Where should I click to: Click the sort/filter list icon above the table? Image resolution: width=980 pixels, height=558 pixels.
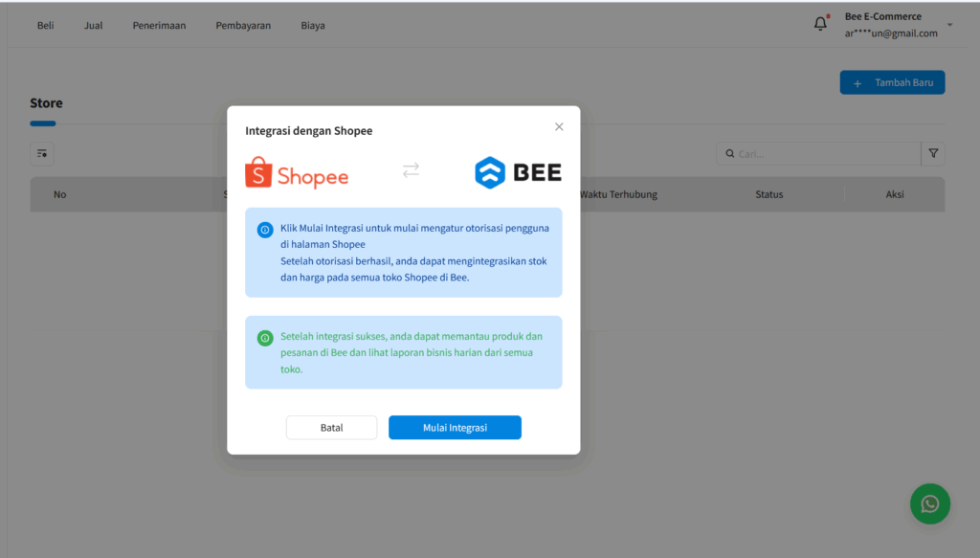pos(41,153)
